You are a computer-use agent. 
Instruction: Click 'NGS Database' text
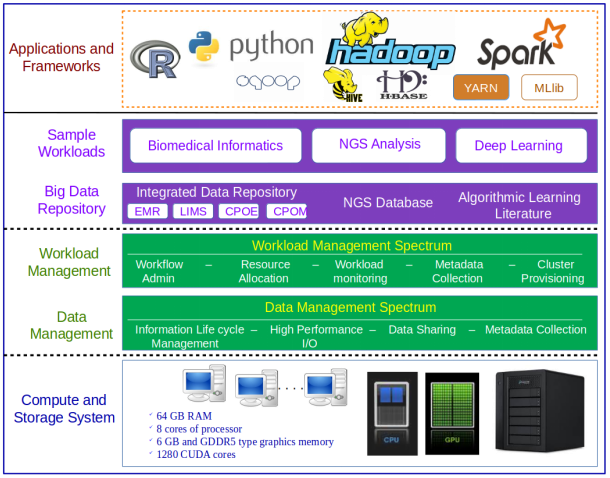pyautogui.click(x=388, y=203)
